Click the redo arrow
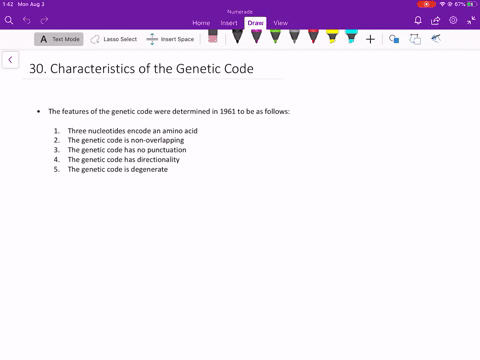Screen dimensions: 480x360 (44, 20)
